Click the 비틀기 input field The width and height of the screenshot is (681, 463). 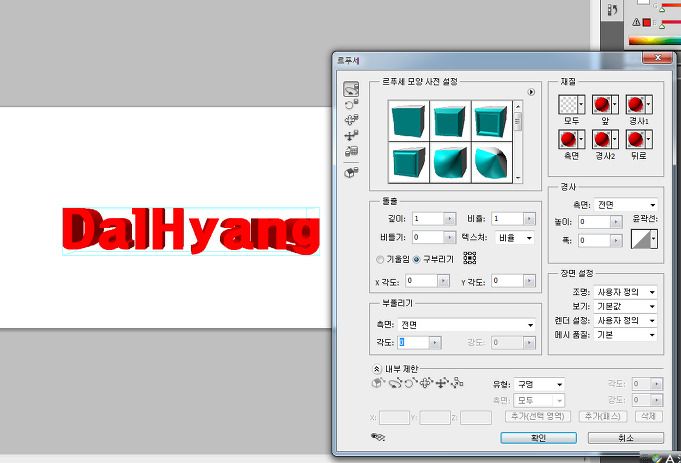[427, 237]
